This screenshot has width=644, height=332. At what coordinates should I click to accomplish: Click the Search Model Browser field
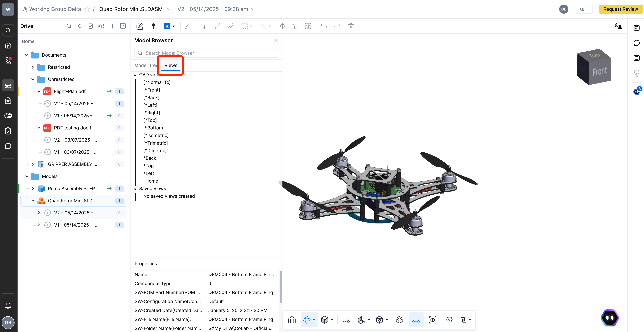pyautogui.click(x=207, y=53)
